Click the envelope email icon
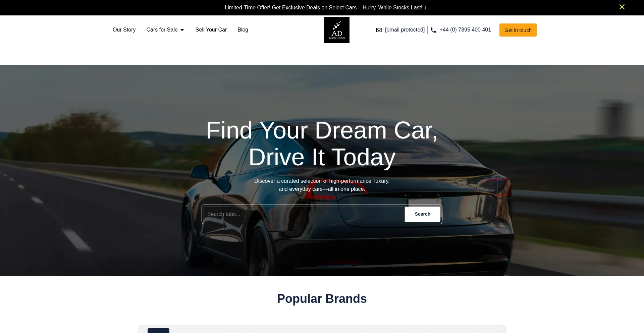 pyautogui.click(x=379, y=30)
